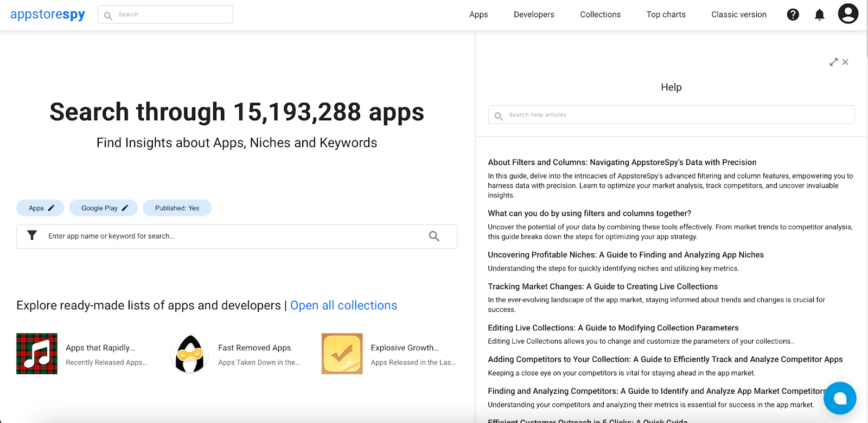Open Finding and Analyzing Competitors article
Image resolution: width=868 pixels, height=423 pixels.
(657, 390)
